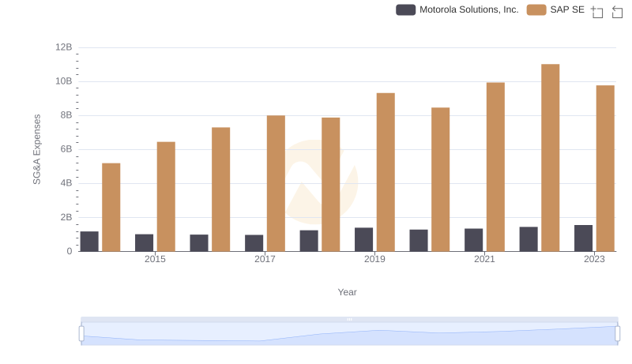Click the Motorola bar for 2014
This screenshot has width=632, height=364.
89,241
